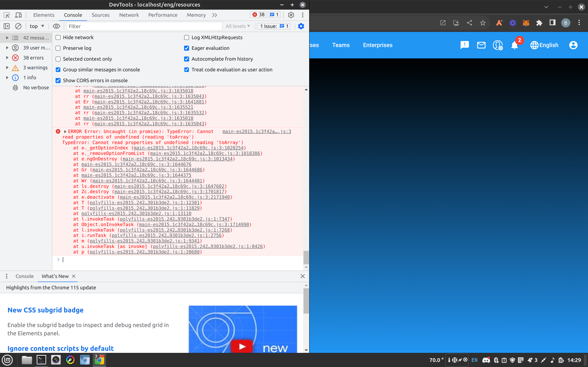
Task: Open the New CSS subgrid badge link
Action: pos(45,310)
